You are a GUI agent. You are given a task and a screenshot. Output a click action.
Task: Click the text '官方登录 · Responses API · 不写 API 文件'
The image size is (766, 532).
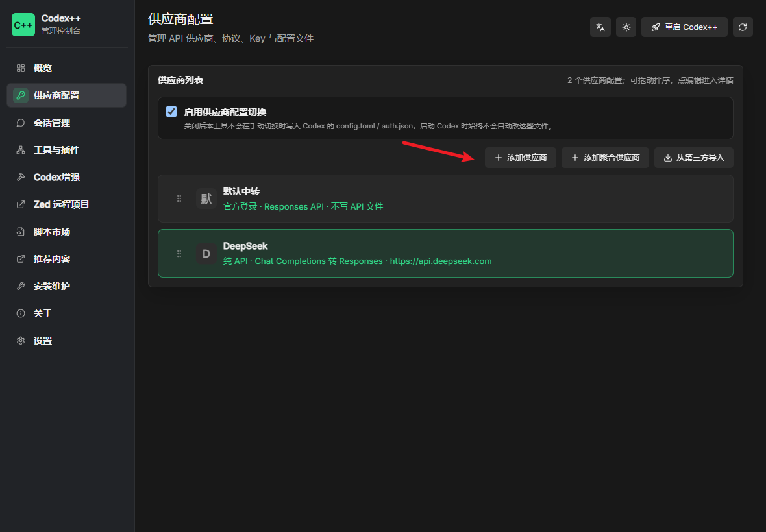[x=303, y=206]
